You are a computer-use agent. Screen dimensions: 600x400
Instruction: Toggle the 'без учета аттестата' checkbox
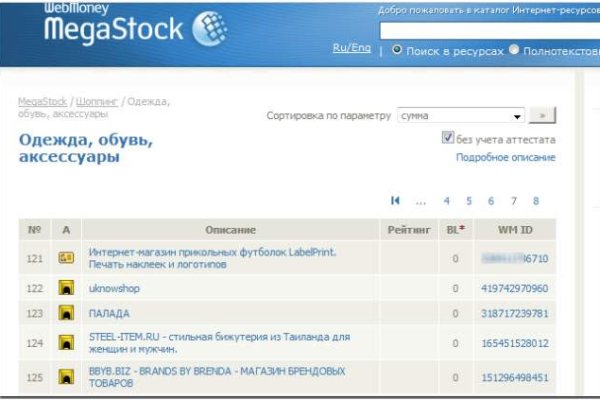pyautogui.click(x=447, y=139)
